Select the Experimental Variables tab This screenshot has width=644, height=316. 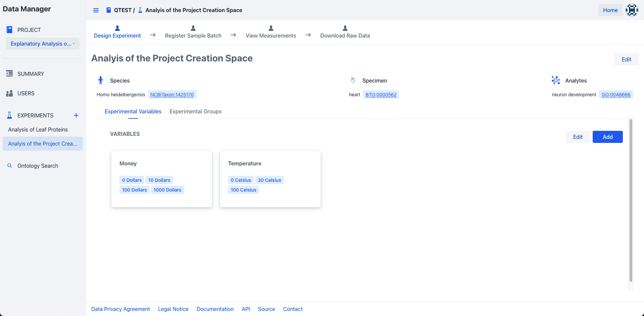click(x=133, y=111)
